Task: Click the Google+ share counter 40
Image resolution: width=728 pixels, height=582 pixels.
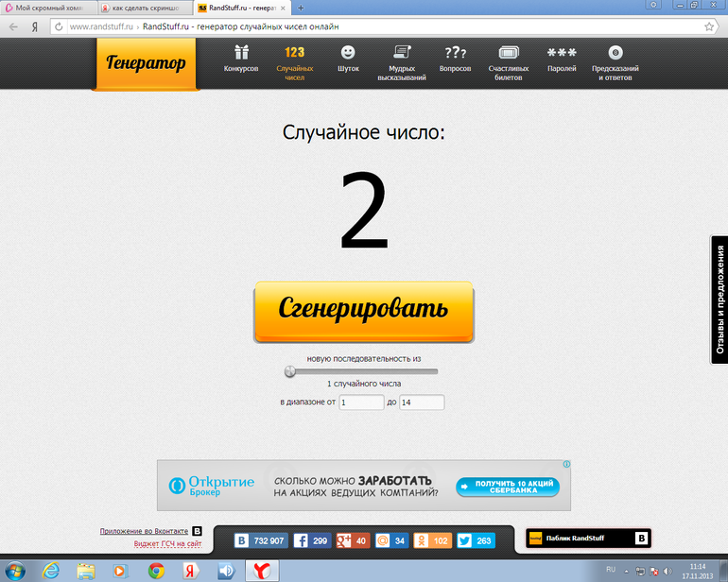Action: [353, 540]
